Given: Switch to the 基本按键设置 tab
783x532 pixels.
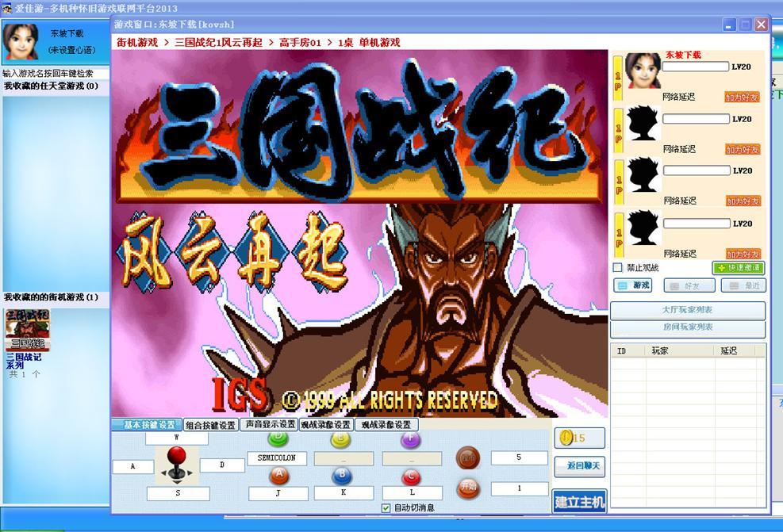Looking at the screenshot, I should (147, 424).
